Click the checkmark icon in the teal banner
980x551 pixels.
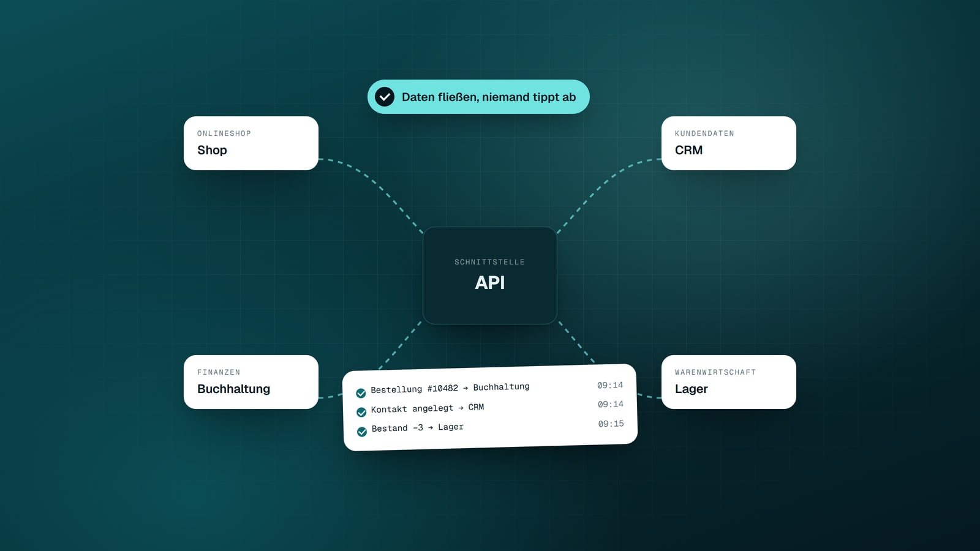coord(385,97)
